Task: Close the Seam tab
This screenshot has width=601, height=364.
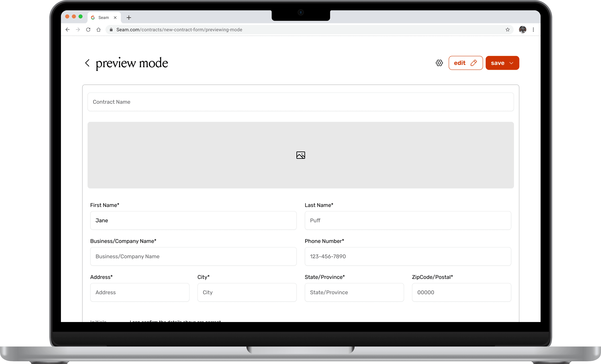Action: click(x=115, y=18)
